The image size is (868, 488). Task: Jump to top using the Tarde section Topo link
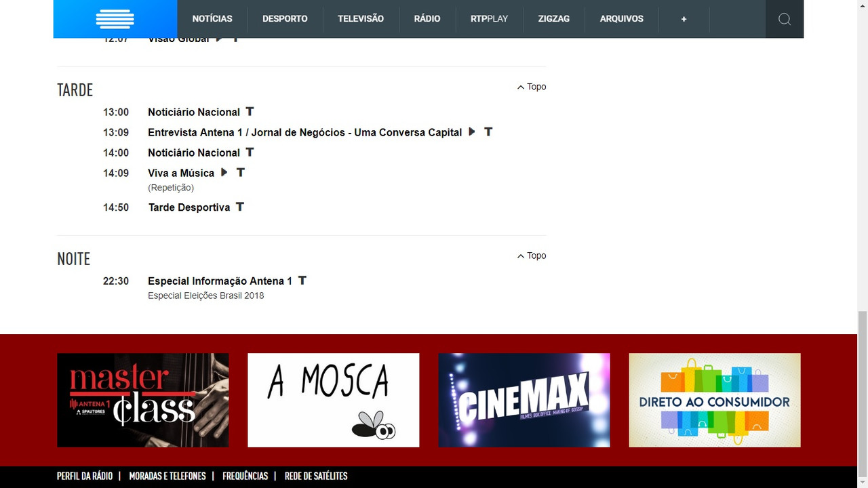coord(532,87)
